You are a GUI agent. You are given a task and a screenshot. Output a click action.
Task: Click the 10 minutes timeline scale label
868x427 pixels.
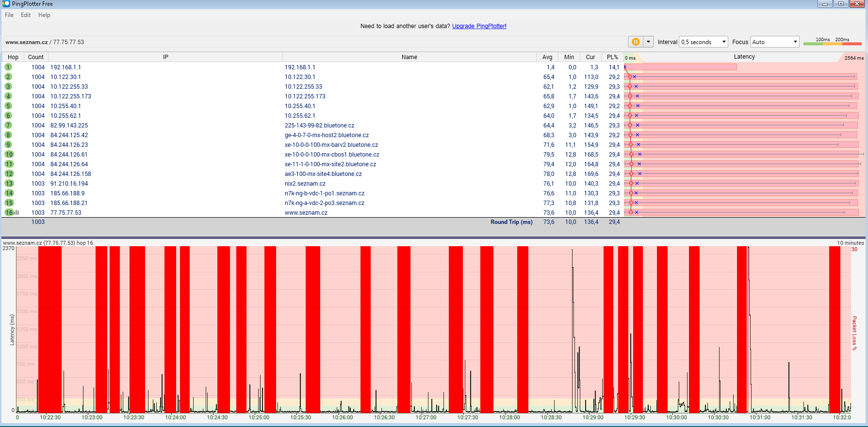point(850,243)
